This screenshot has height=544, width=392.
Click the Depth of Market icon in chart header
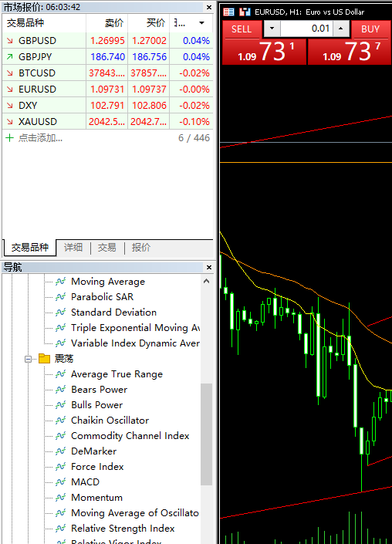tap(228, 12)
